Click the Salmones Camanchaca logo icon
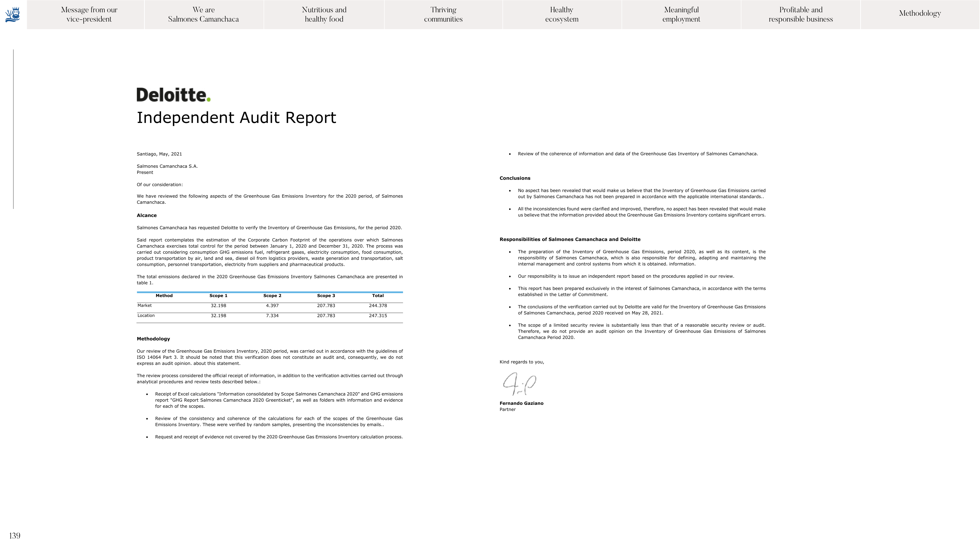The image size is (980, 551). pyautogui.click(x=12, y=14)
